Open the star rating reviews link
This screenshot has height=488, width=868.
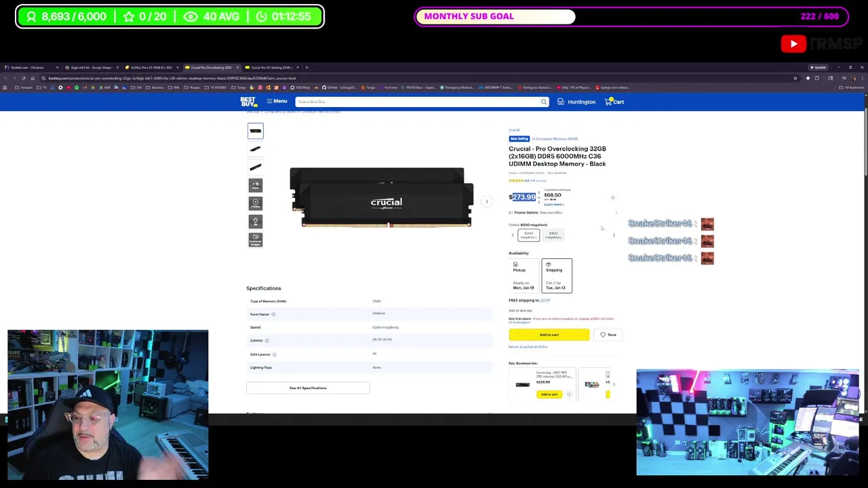pyautogui.click(x=528, y=181)
